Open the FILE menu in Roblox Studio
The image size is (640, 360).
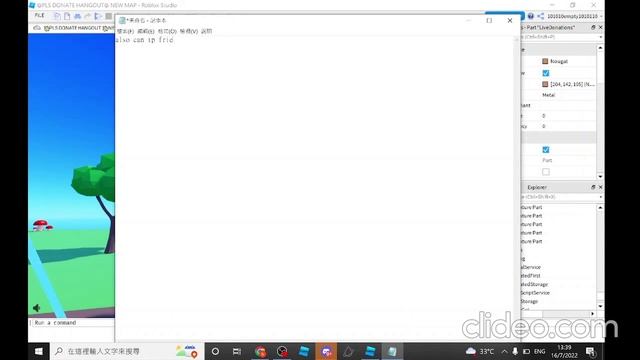[40, 16]
